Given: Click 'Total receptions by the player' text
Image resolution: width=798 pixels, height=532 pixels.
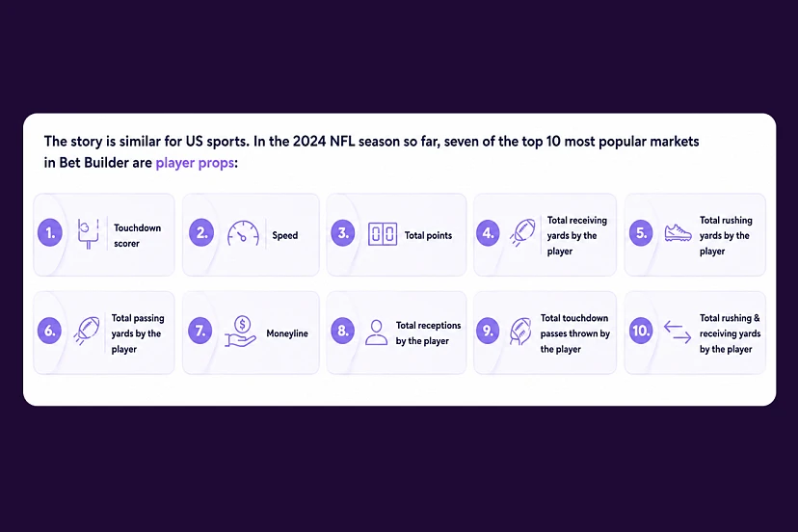Looking at the screenshot, I should (428, 332).
